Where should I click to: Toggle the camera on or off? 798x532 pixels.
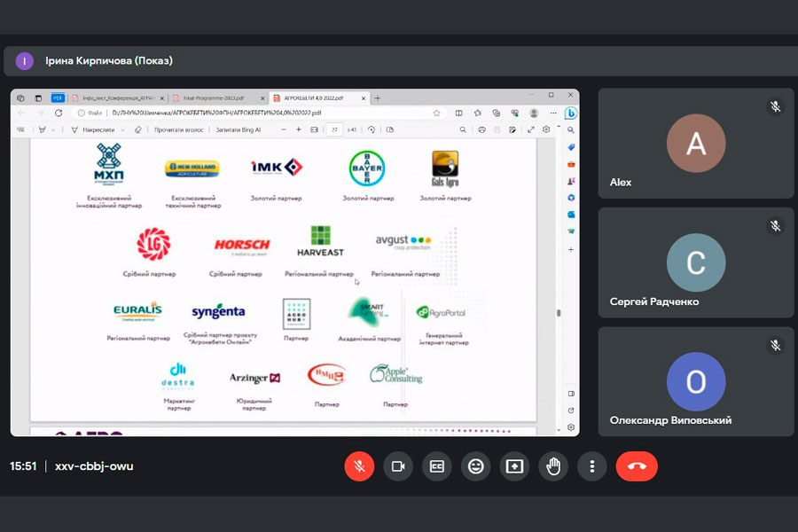(x=398, y=466)
